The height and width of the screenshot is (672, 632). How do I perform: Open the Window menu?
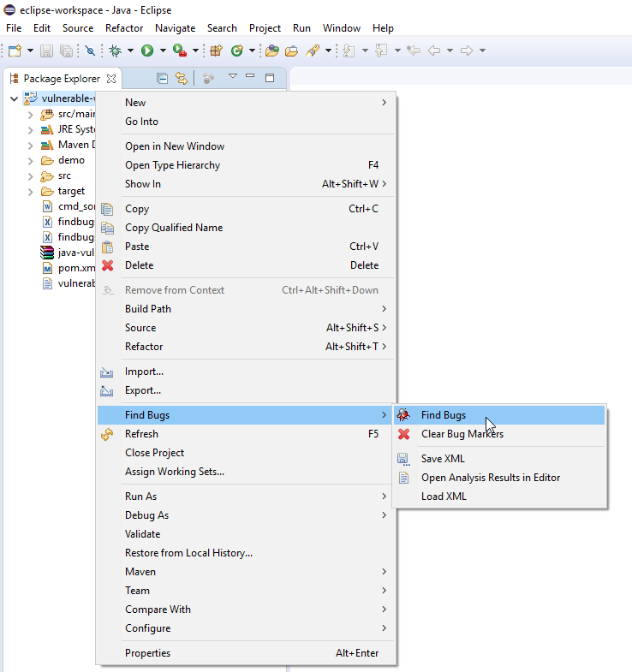coord(342,28)
